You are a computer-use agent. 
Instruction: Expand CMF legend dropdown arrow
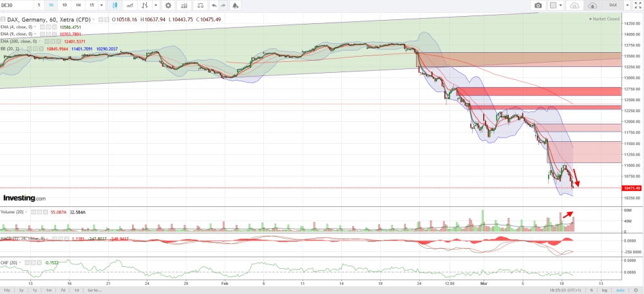[20, 262]
